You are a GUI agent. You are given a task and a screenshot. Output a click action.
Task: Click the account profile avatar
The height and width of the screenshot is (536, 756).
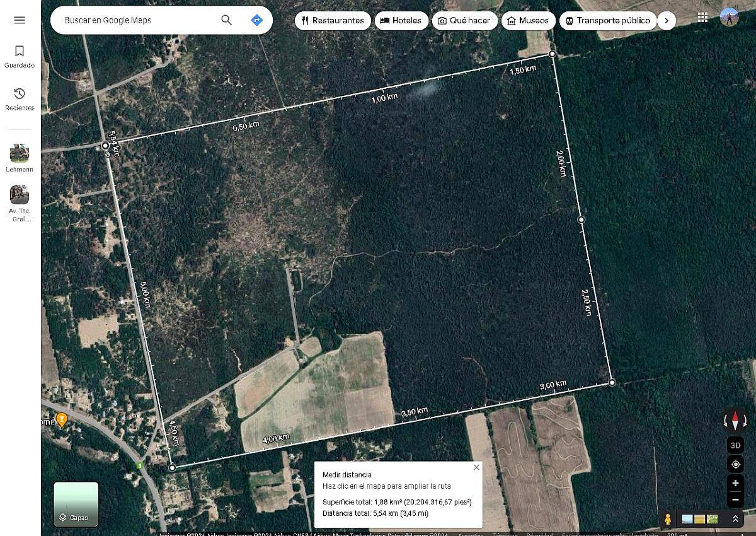(729, 17)
